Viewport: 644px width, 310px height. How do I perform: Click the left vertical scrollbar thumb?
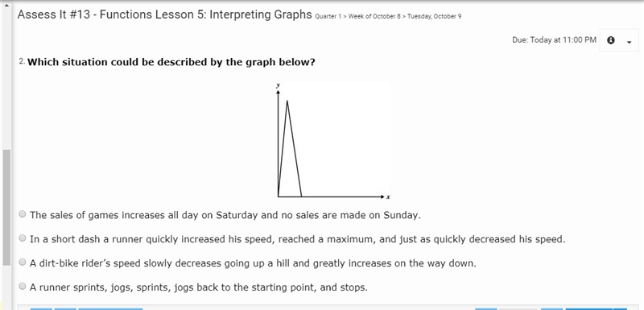6,208
